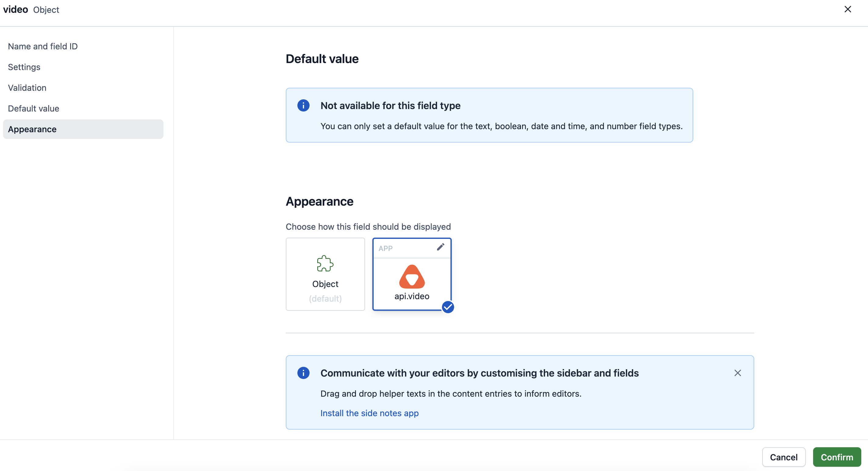Viewport: 868px width, 471px height.
Task: Open the Name and field ID section
Action: tap(43, 47)
